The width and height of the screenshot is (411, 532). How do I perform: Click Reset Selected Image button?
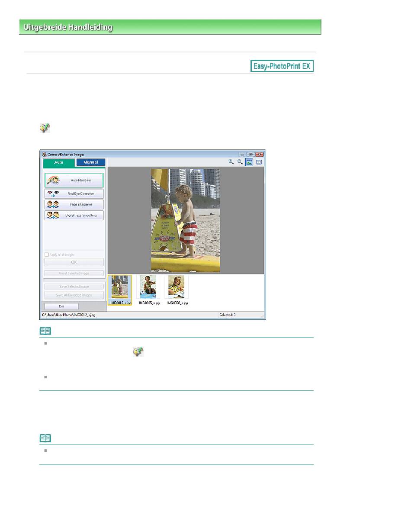[x=74, y=273]
